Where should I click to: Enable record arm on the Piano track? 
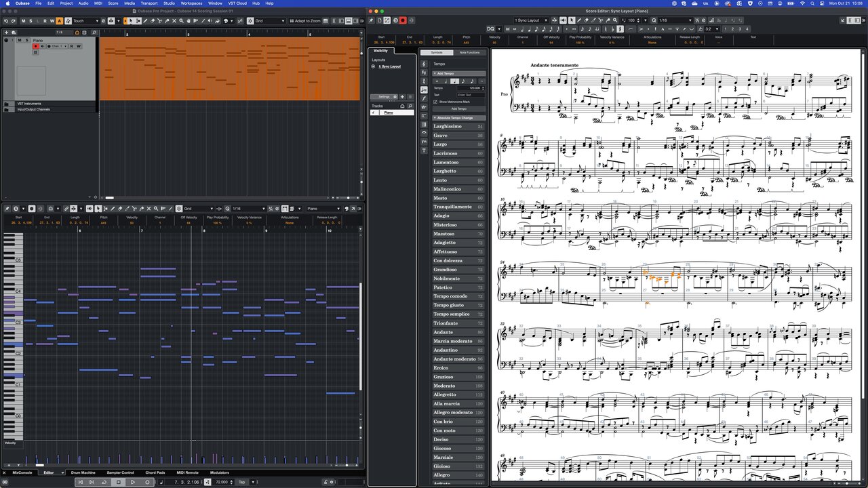(x=35, y=46)
